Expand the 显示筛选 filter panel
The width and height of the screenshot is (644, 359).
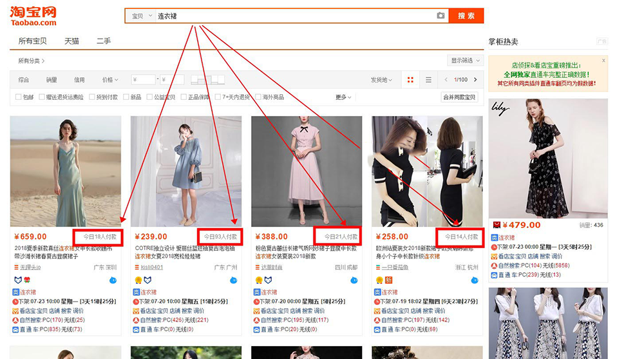tap(465, 61)
